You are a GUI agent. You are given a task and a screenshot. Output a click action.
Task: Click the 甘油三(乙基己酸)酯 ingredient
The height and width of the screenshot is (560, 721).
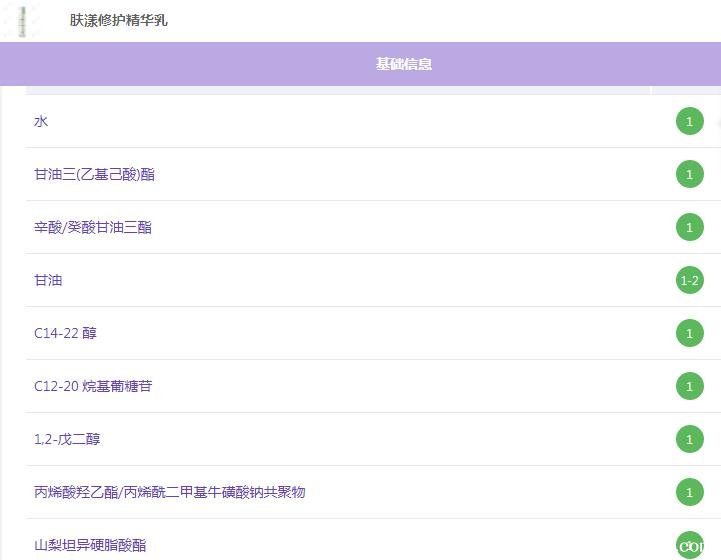pos(94,174)
